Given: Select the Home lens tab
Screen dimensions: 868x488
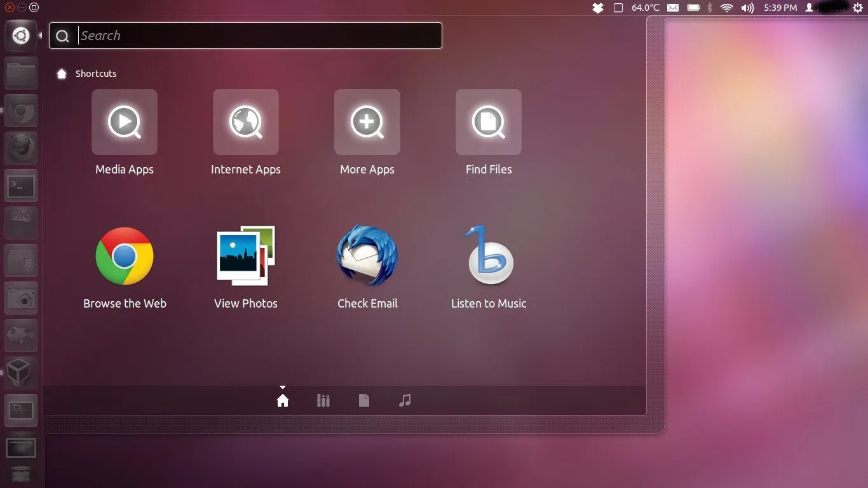Looking at the screenshot, I should point(283,400).
